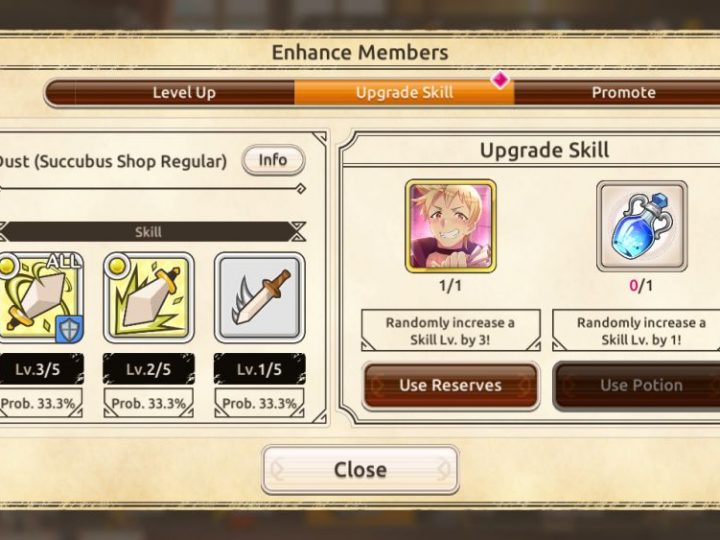Tap the dark Skill section header bar

click(x=149, y=231)
